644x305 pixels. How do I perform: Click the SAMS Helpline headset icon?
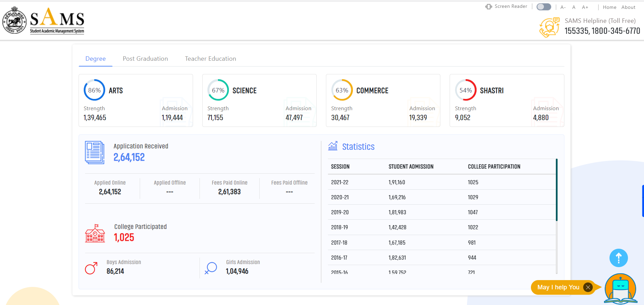(x=549, y=27)
